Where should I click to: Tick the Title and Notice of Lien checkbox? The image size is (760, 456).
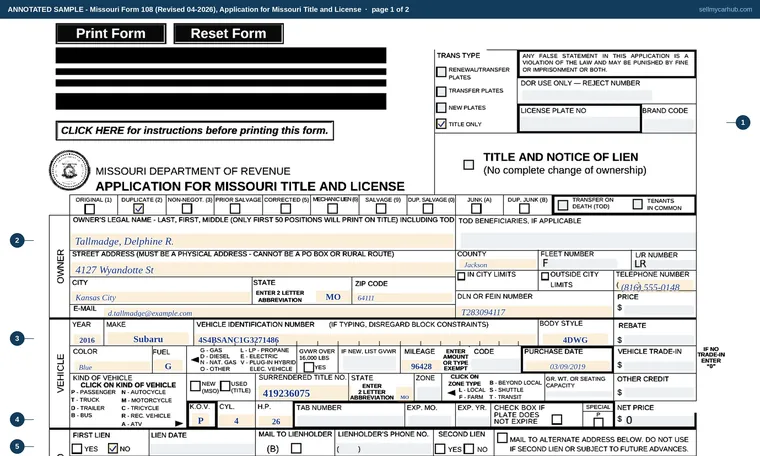pos(469,165)
